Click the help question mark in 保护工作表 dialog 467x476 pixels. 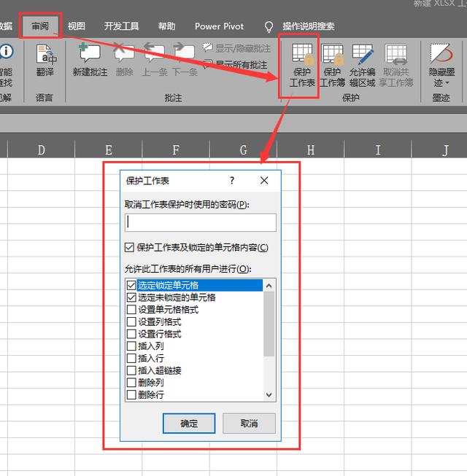[232, 181]
